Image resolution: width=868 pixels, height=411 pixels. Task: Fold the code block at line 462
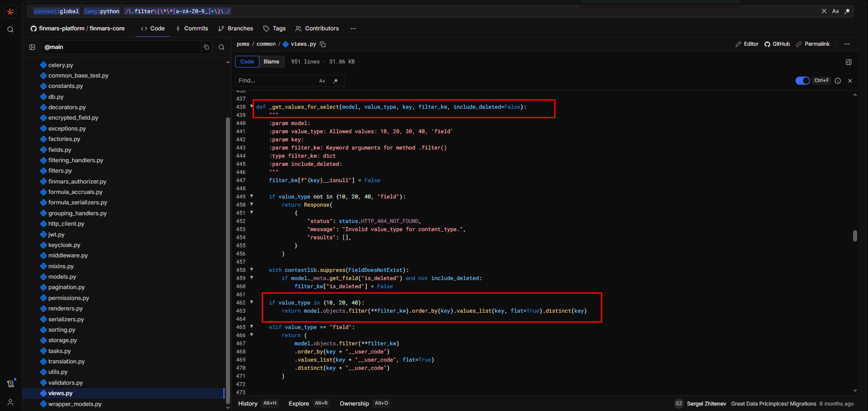point(252,302)
